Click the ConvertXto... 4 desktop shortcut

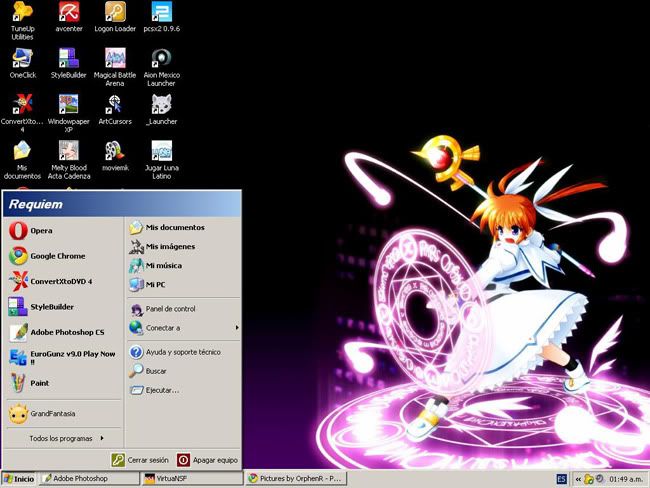click(22, 113)
